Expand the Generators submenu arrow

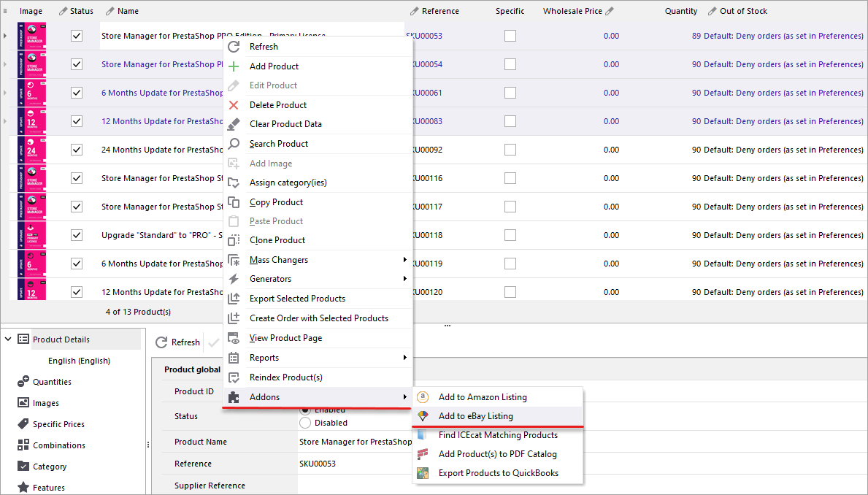coord(404,278)
